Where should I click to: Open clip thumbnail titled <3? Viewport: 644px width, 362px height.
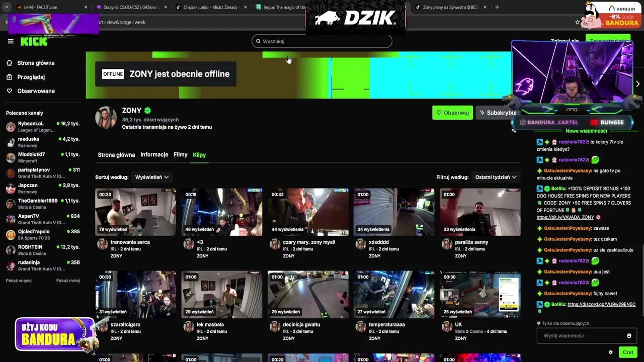pos(222,212)
